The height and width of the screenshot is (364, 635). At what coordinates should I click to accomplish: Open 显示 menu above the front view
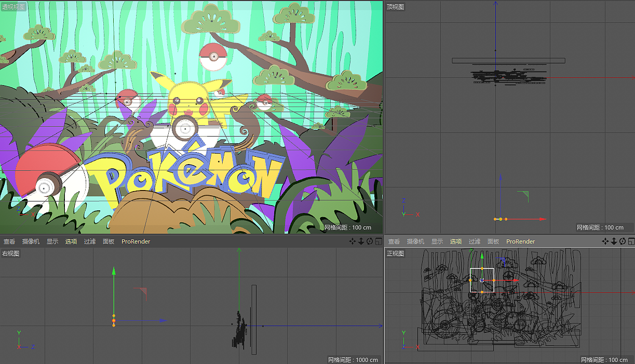pos(437,241)
